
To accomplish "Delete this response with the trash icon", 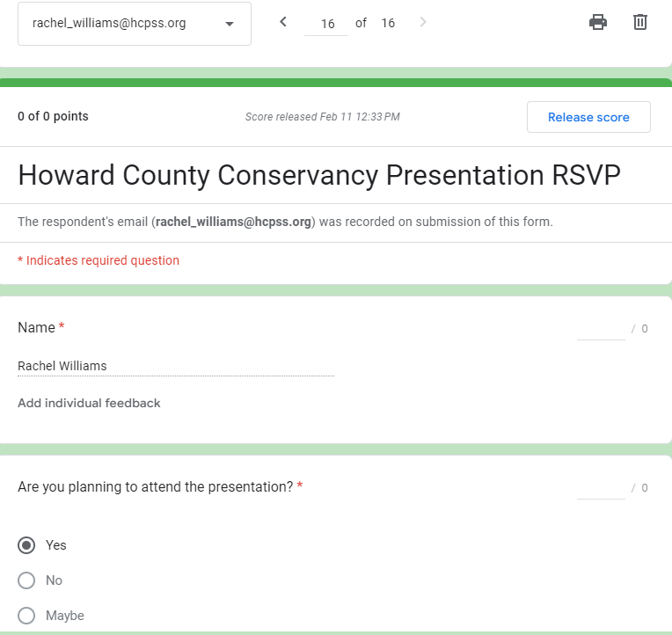I will (x=640, y=23).
